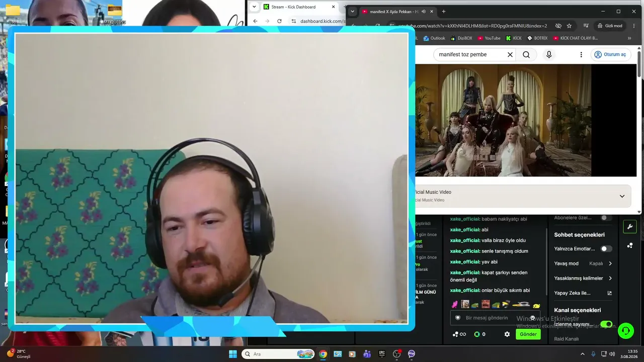This screenshot has width=644, height=362.
Task: Start YouTube voice search with microphone
Action: [x=549, y=54]
